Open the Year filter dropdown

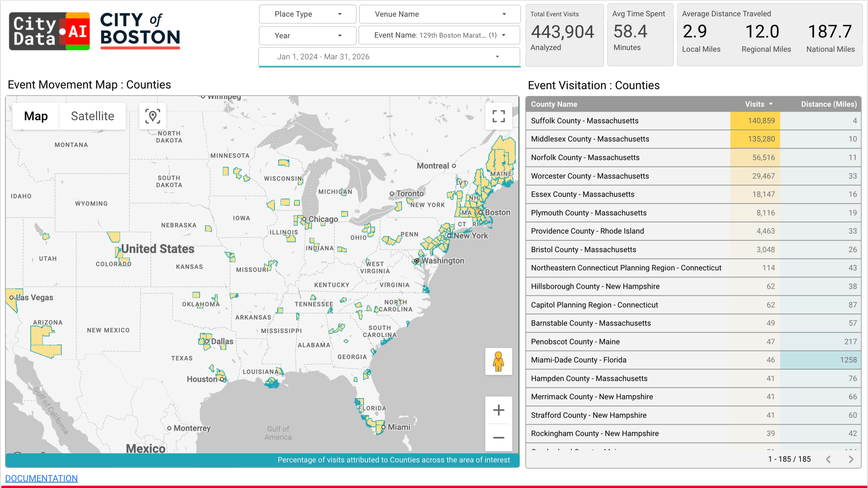click(x=307, y=36)
